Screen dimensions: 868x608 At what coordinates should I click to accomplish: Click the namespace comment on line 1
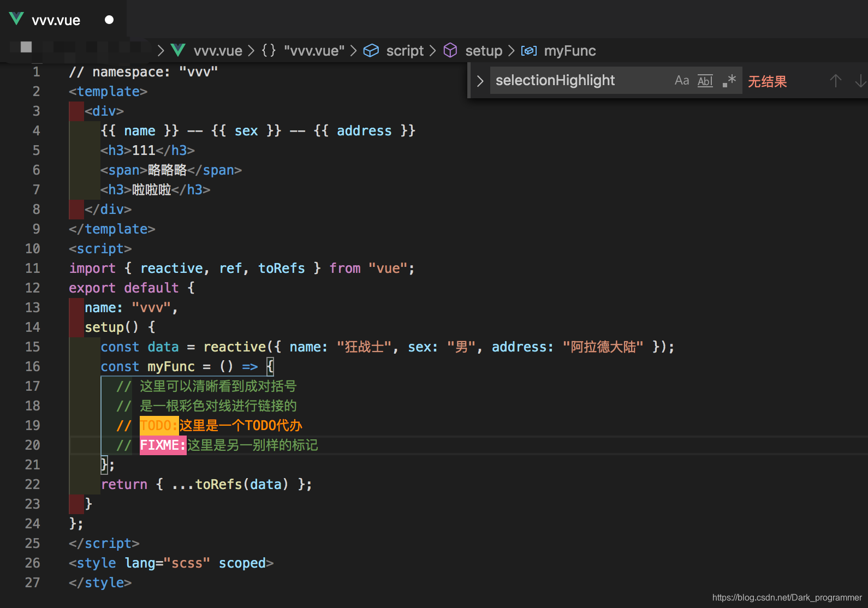click(144, 71)
